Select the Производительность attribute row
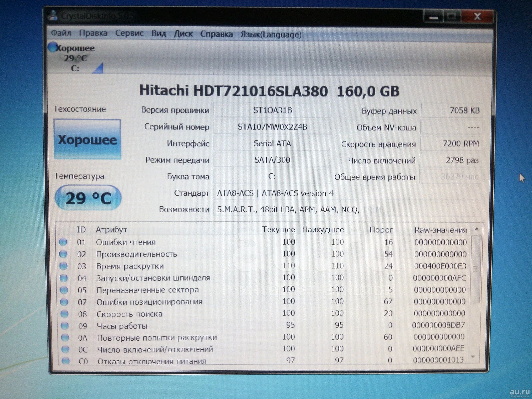Viewport: 532px width, 399px height. (x=263, y=254)
